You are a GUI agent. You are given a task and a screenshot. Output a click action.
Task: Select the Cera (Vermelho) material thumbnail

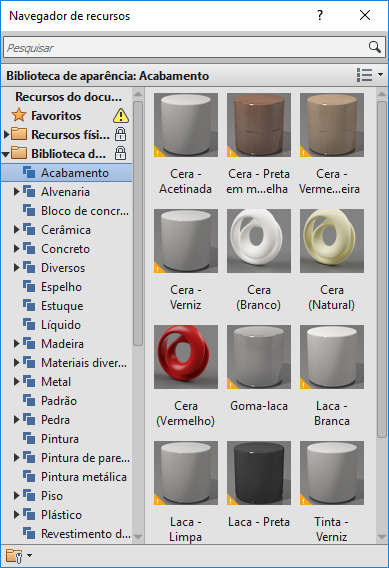coord(186,357)
